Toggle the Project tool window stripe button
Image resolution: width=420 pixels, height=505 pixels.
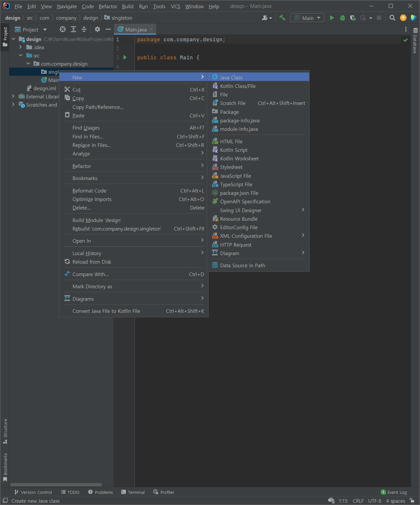coord(5,37)
